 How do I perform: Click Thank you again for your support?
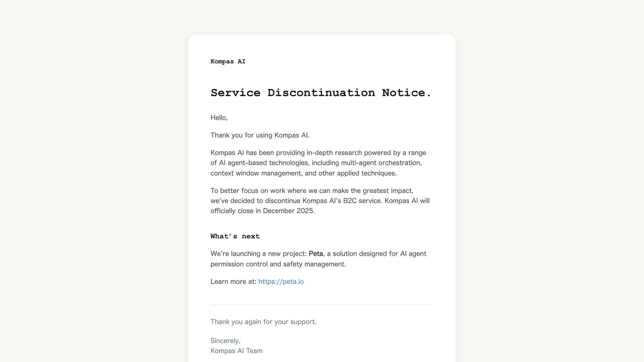pyautogui.click(x=263, y=322)
